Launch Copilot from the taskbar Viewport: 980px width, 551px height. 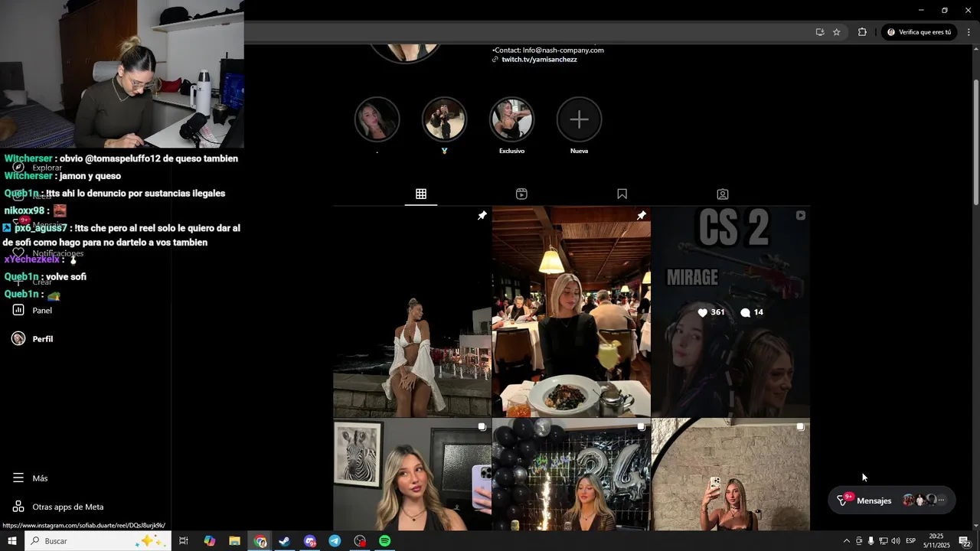209,541
